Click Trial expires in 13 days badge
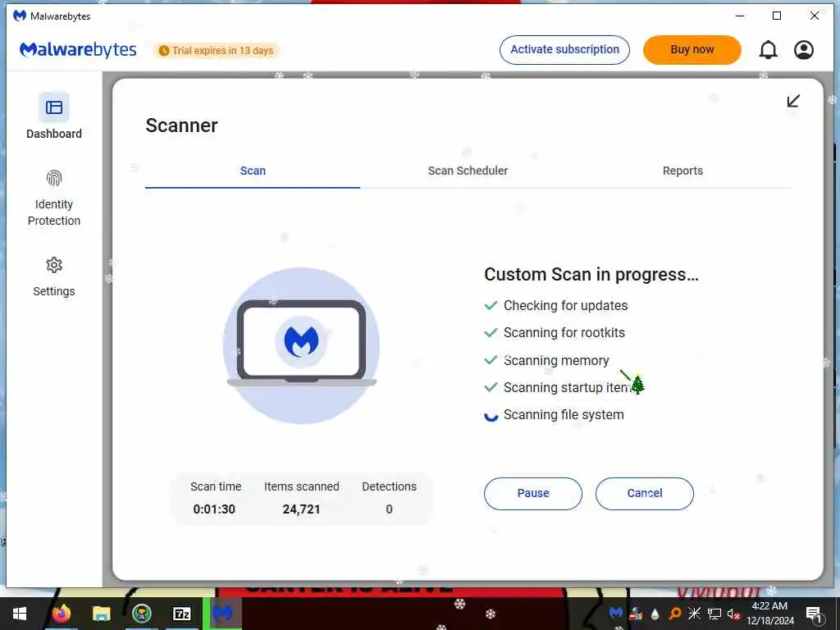This screenshot has width=840, height=630. point(217,50)
